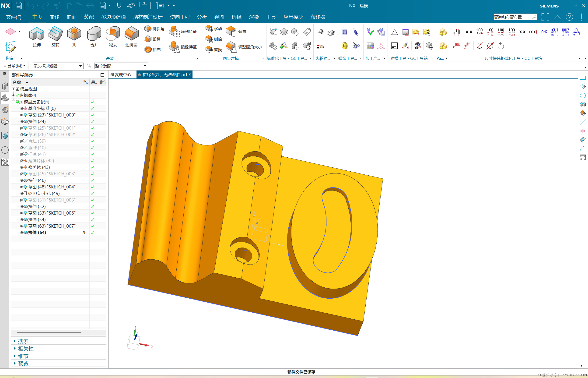This screenshot has height=378, width=588.
Task: Click the spring tool yellow coil icon
Action: (x=345, y=46)
